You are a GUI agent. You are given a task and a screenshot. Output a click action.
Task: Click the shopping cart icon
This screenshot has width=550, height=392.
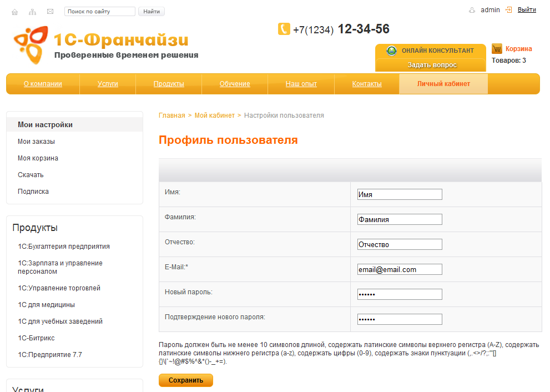pyautogui.click(x=497, y=49)
